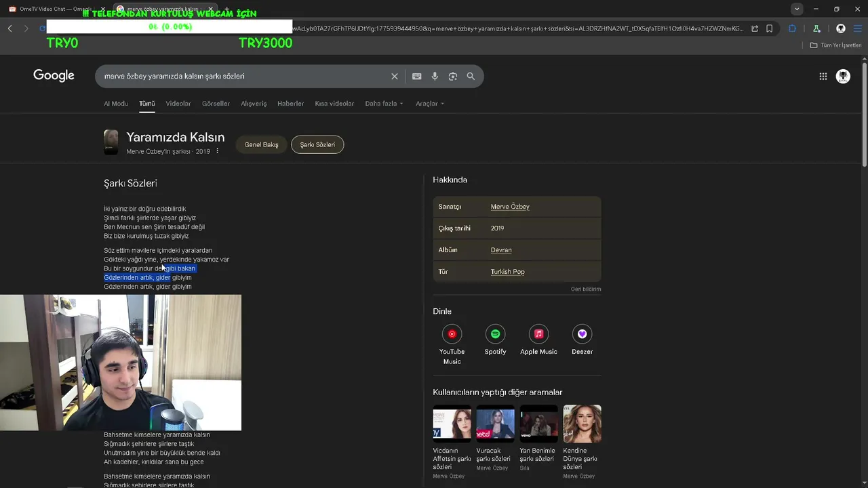868x488 pixels.
Task: Select the Genel Bakış chip
Action: (261, 144)
